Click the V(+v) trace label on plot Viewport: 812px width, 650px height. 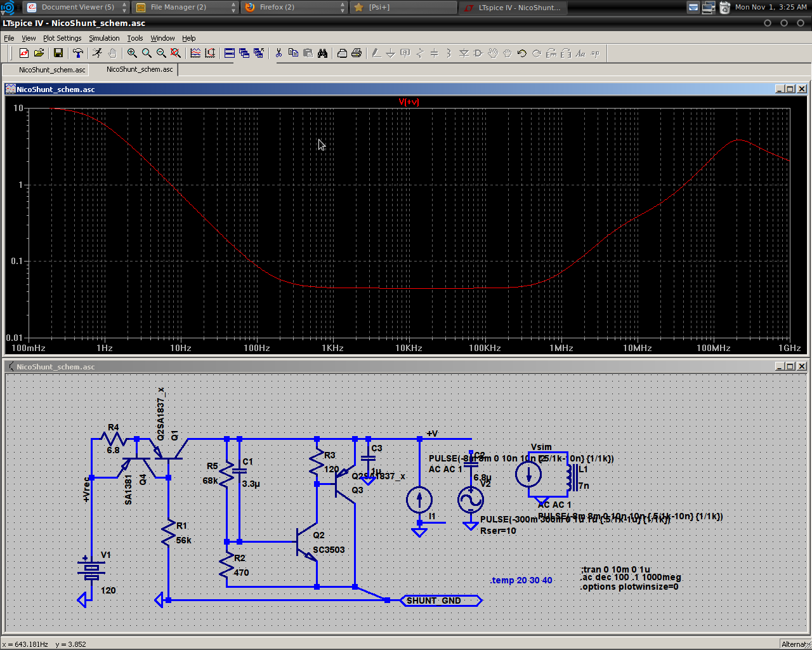pos(409,102)
